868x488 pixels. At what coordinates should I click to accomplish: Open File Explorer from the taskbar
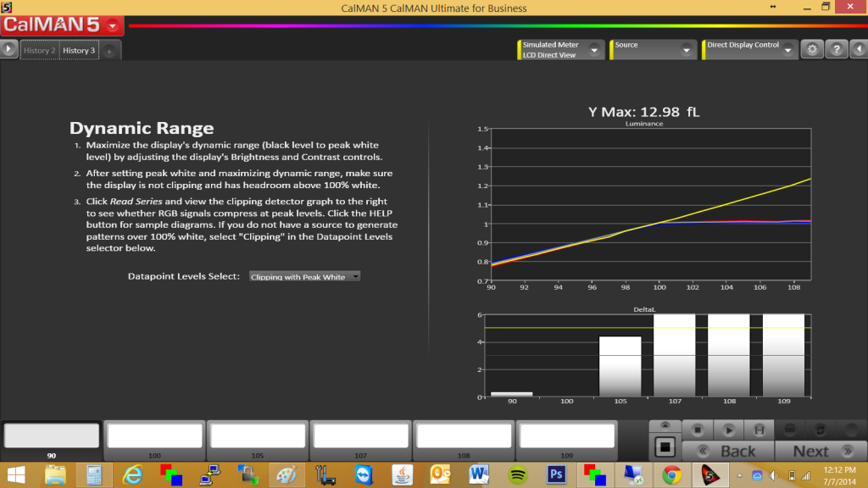pyautogui.click(x=55, y=475)
